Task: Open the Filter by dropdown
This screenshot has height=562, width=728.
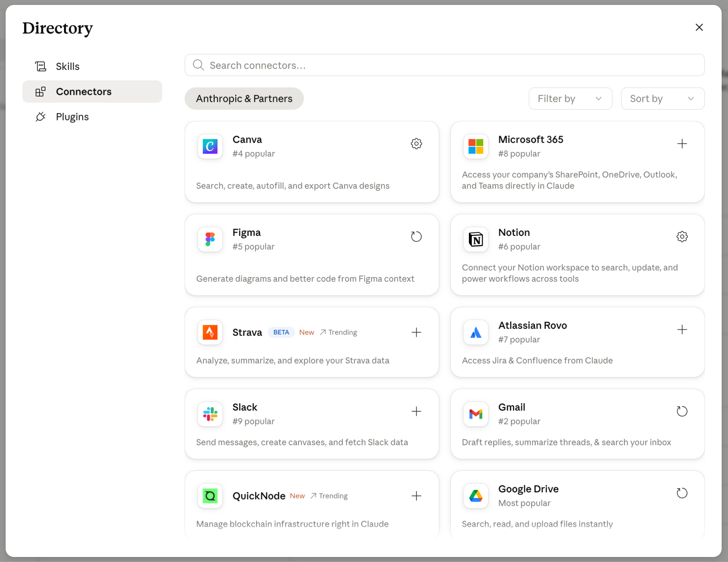Action: tap(570, 99)
